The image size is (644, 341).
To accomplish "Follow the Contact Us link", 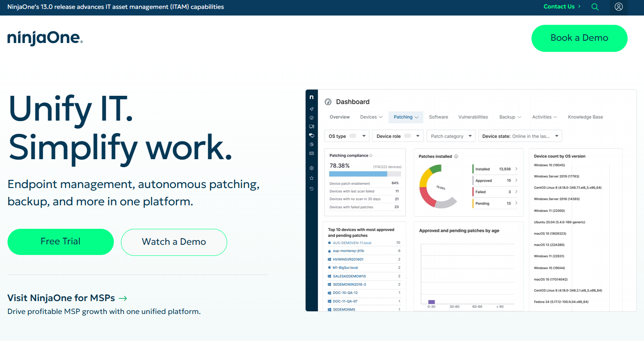I will point(562,7).
